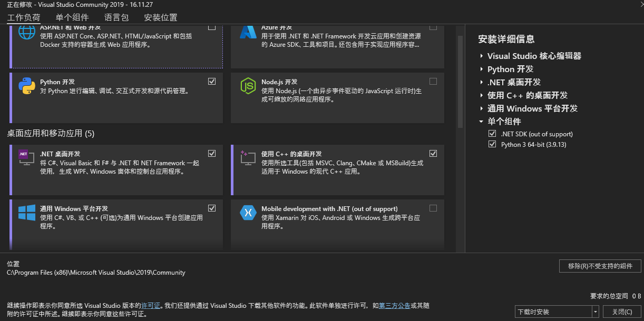Image resolution: width=644 pixels, height=321 pixels.
Task: Select the Python 开发 workload card title
Action: (x=57, y=82)
